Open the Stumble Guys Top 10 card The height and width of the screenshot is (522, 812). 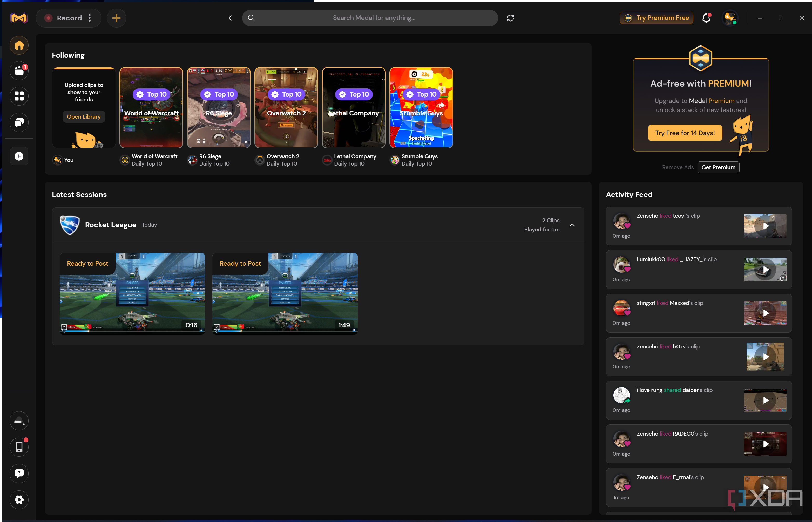pyautogui.click(x=421, y=108)
